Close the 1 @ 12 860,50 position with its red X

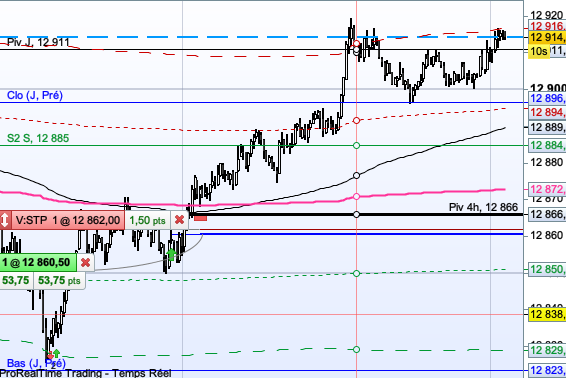point(86,262)
